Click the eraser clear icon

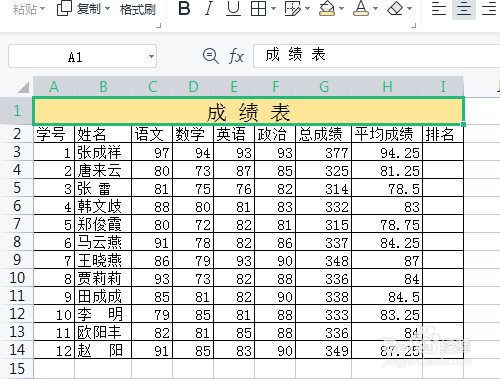pyautogui.click(x=395, y=9)
